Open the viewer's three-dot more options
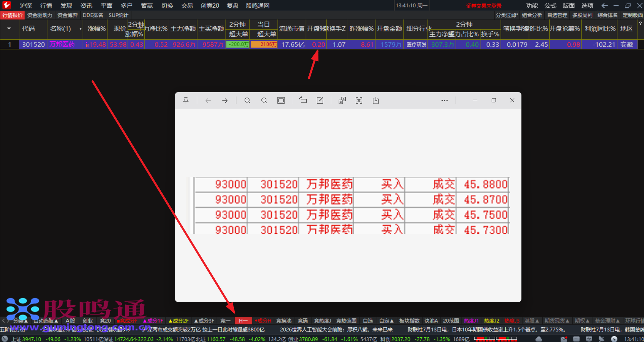The image size is (644, 342). click(x=445, y=101)
